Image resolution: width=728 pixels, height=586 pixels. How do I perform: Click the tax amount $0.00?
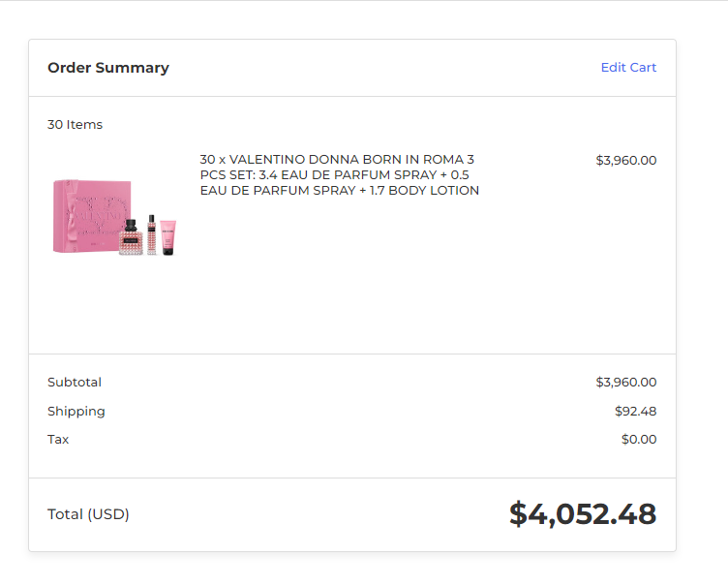tap(639, 439)
